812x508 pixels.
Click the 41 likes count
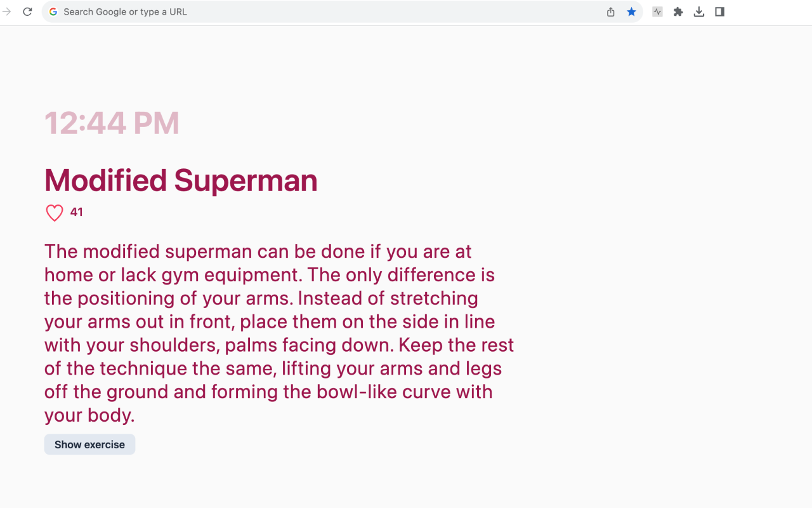(x=76, y=212)
